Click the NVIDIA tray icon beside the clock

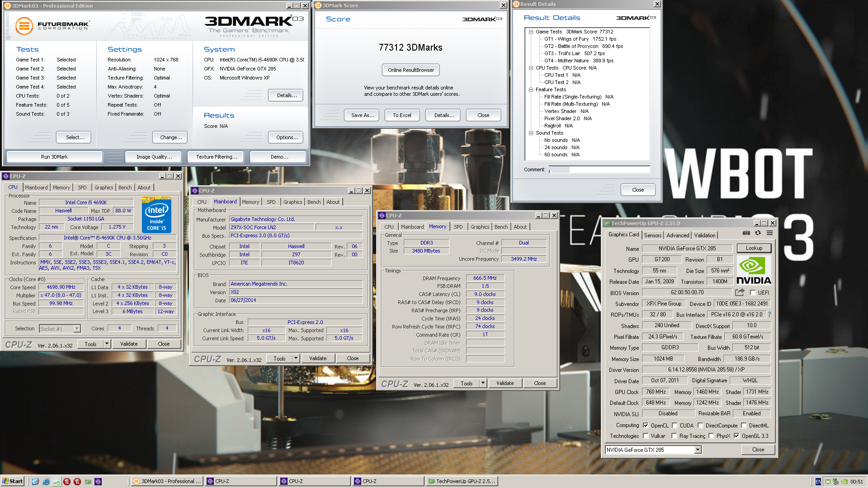click(844, 482)
